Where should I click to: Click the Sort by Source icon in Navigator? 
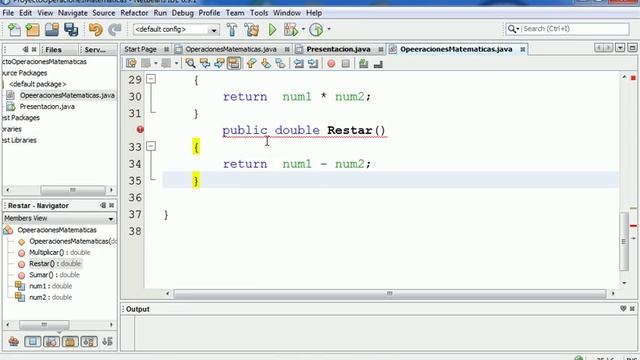(107, 342)
